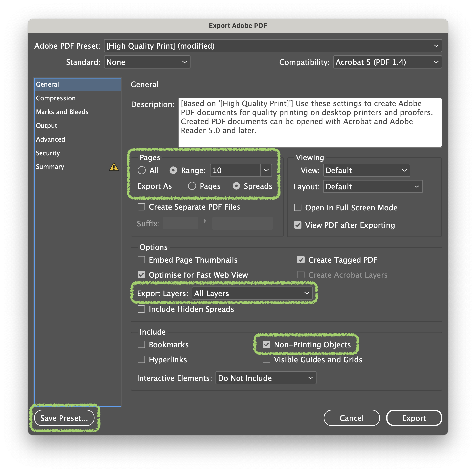Switch to the Output category
The image size is (476, 472).
click(x=78, y=126)
